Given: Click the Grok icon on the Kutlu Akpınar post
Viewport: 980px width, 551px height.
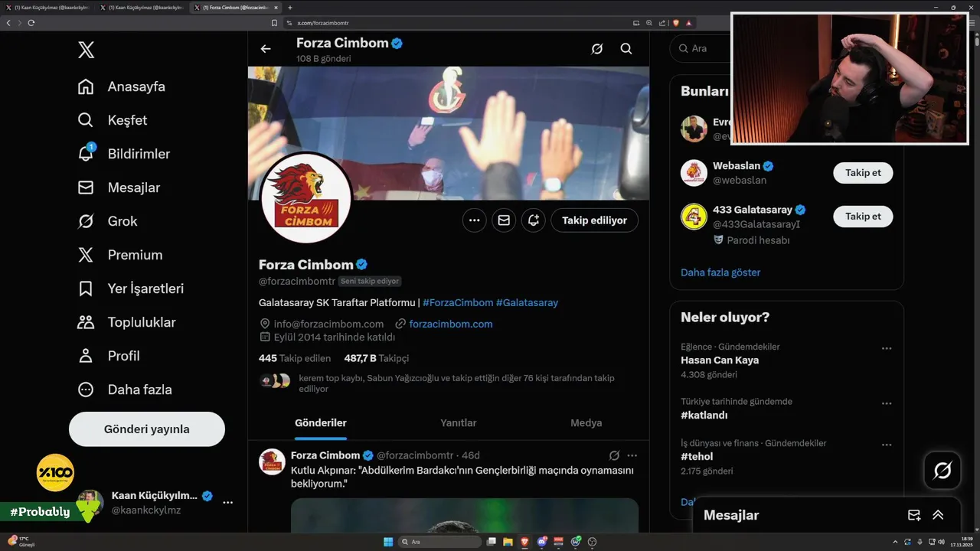Looking at the screenshot, I should (x=614, y=455).
